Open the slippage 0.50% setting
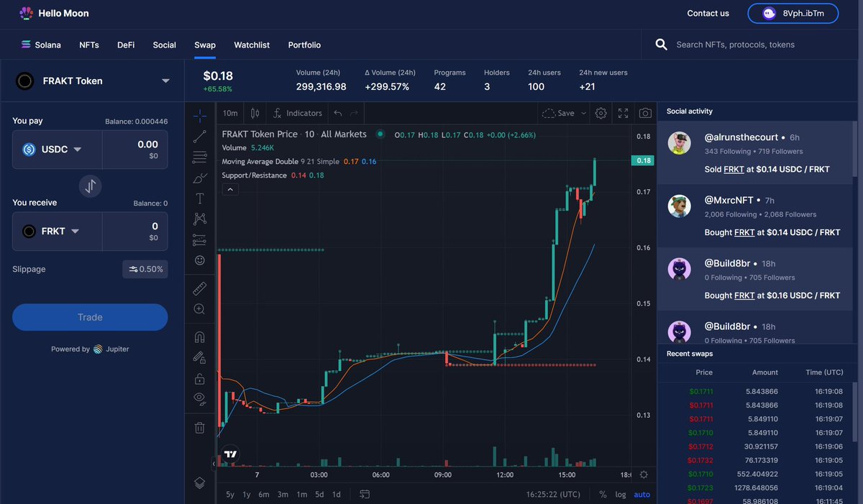 (x=145, y=269)
